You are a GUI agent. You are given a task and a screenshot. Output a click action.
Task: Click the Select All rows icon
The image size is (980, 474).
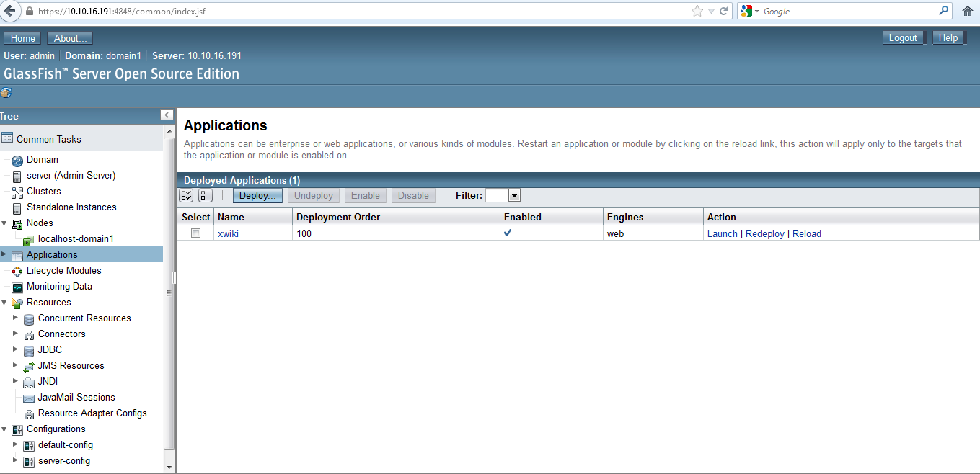click(x=187, y=195)
